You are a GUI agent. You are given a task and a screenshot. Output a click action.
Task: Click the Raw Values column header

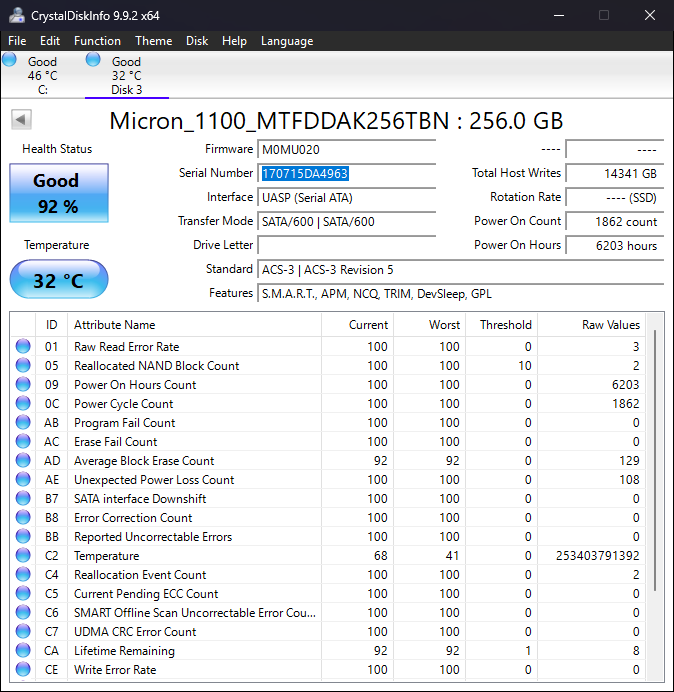pos(591,325)
